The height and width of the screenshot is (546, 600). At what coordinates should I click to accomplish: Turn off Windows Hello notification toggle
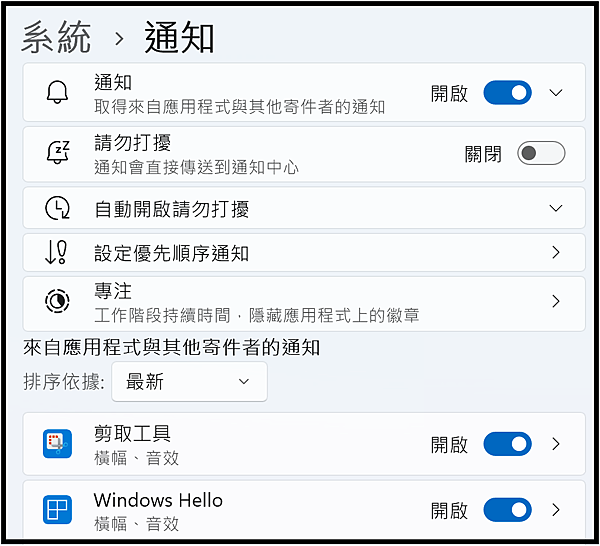point(507,510)
